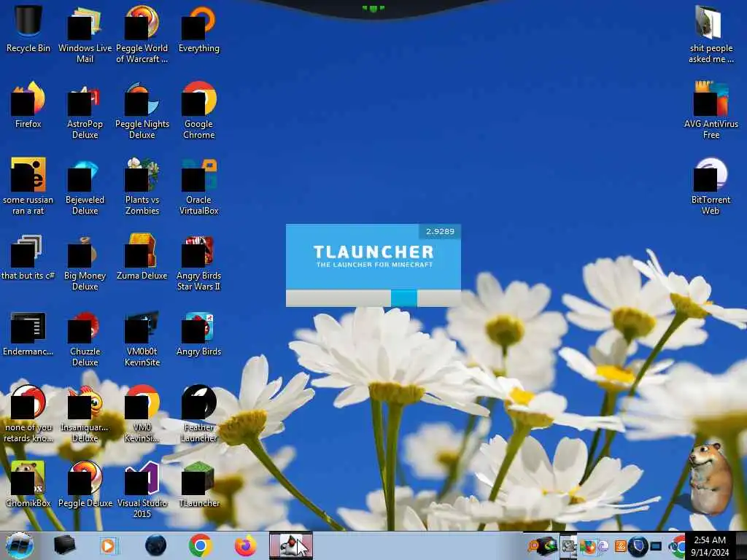
Task: Open the Everything search shortcut
Action: [198, 29]
